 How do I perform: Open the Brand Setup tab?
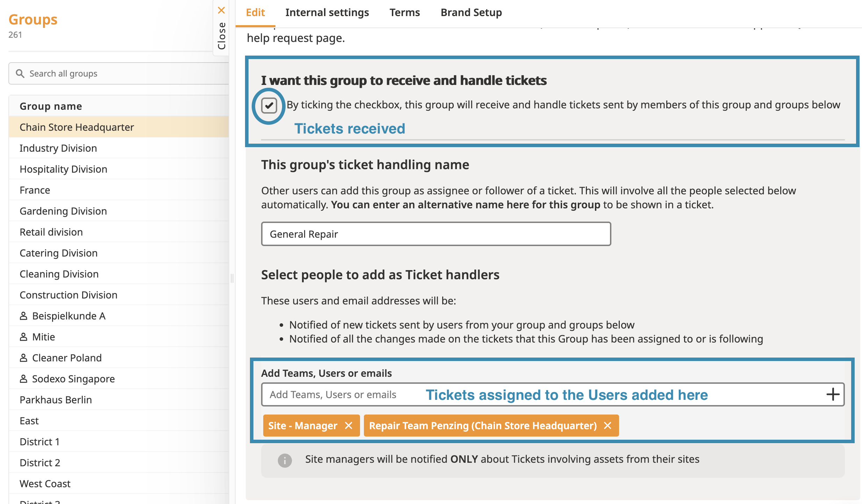(x=471, y=13)
